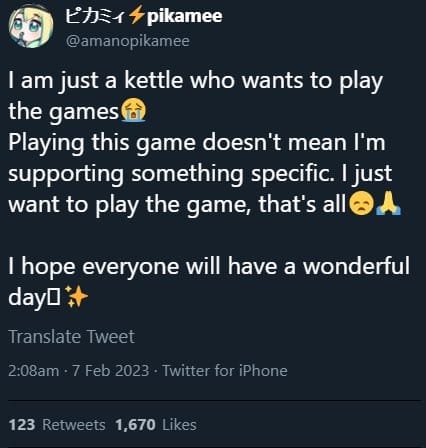Click the pikamee display name
426x448 pixels.
click(144, 16)
